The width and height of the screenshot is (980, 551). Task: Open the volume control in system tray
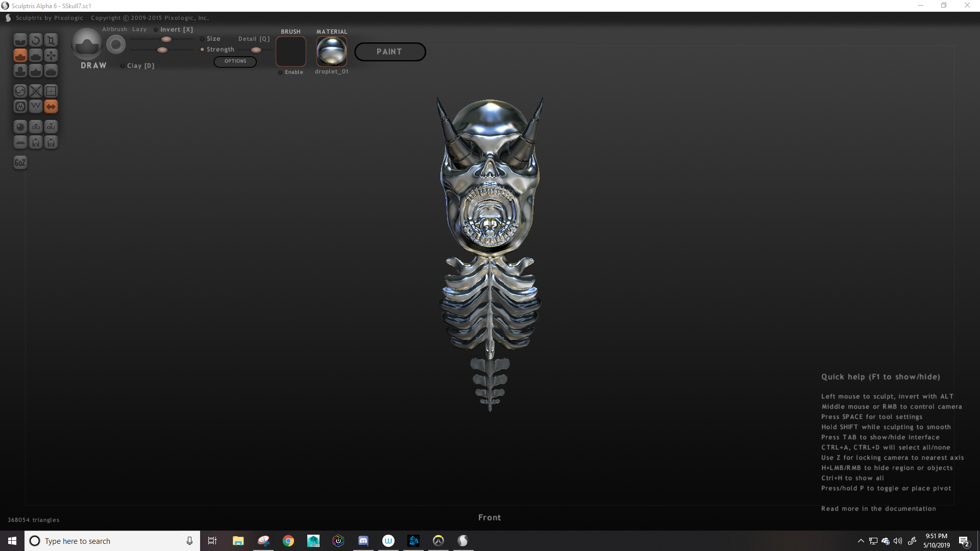click(x=898, y=541)
